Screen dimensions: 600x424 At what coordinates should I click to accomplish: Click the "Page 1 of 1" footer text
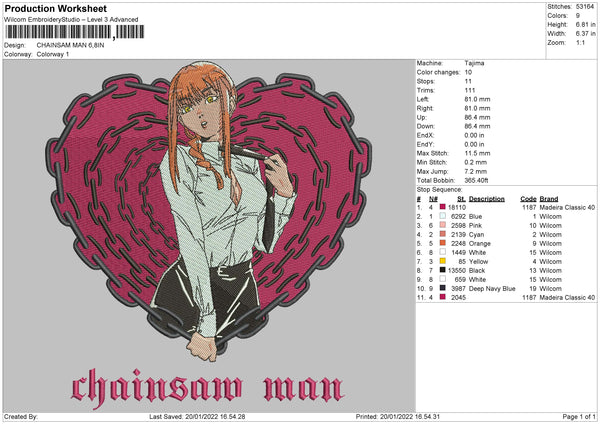(579, 416)
